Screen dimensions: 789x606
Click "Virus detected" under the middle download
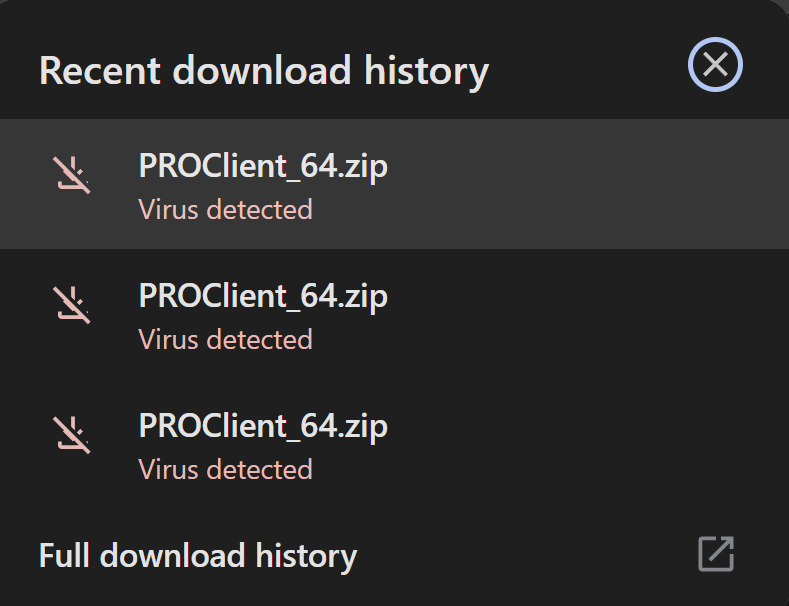[x=225, y=339]
